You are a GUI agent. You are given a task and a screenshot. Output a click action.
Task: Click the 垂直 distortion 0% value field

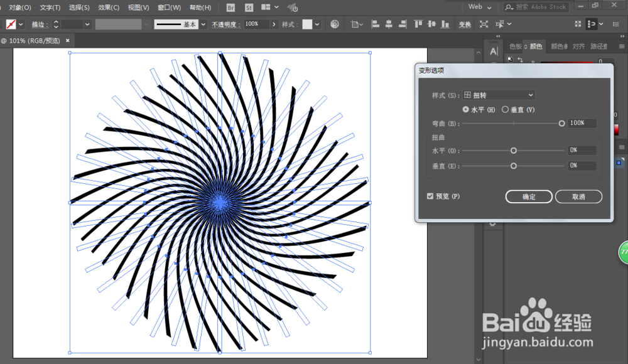[x=582, y=166]
